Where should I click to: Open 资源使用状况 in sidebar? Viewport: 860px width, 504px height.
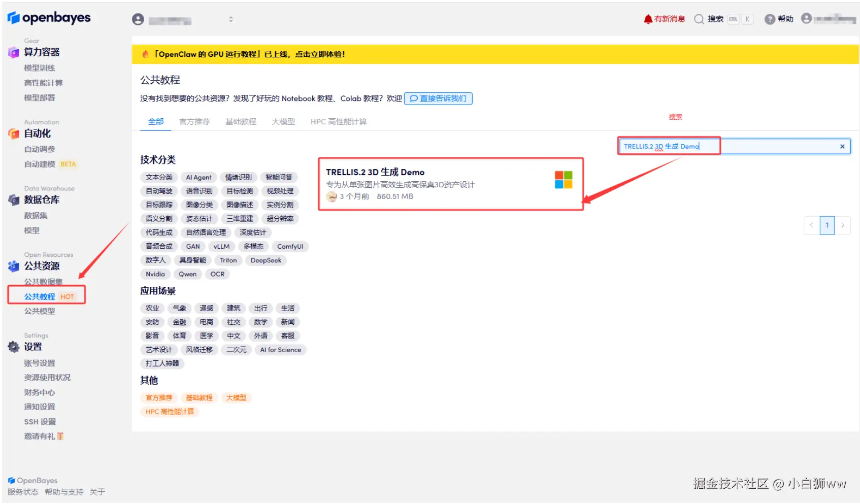point(47,378)
